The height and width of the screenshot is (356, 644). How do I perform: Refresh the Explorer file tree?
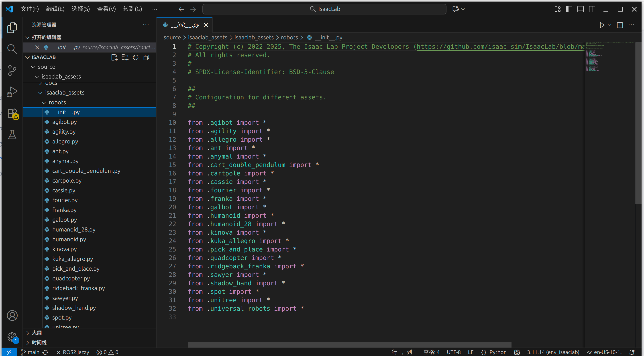[x=135, y=57]
